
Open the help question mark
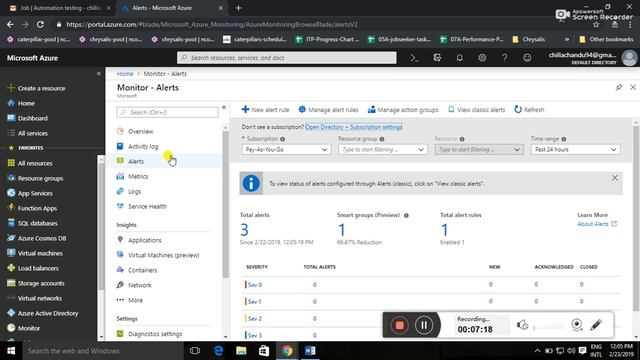[504, 58]
